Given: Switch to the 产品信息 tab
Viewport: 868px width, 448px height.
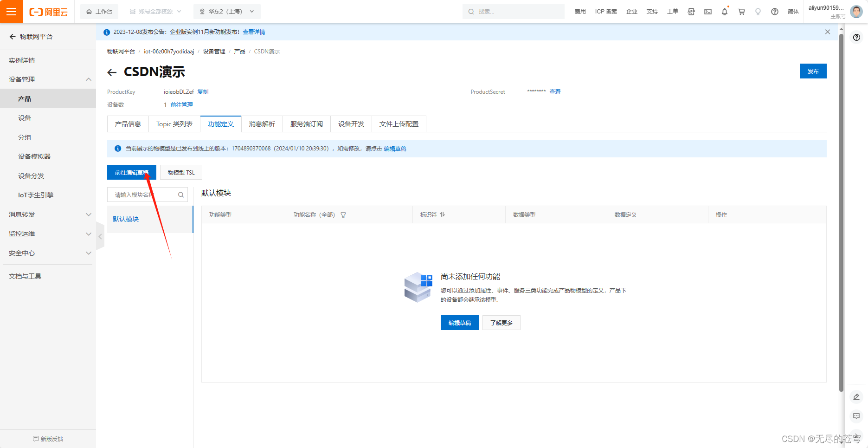Looking at the screenshot, I should click(128, 124).
